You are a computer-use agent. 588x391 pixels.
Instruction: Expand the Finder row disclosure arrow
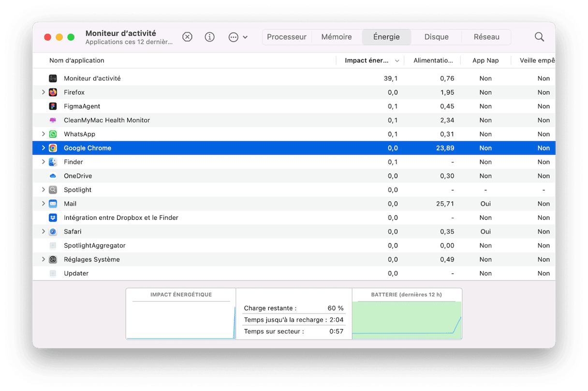[x=44, y=162]
